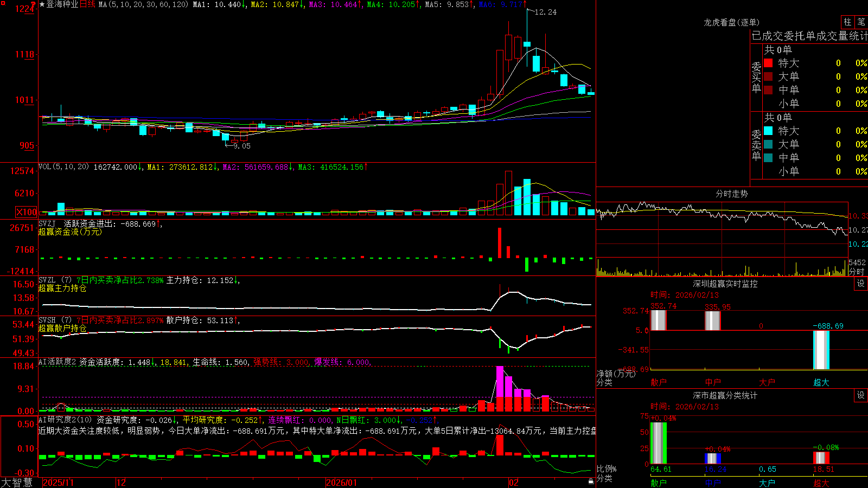This screenshot has width=868, height=488.
Task: Click the dark red 大单 buy-order swatch
Action: 768,76
